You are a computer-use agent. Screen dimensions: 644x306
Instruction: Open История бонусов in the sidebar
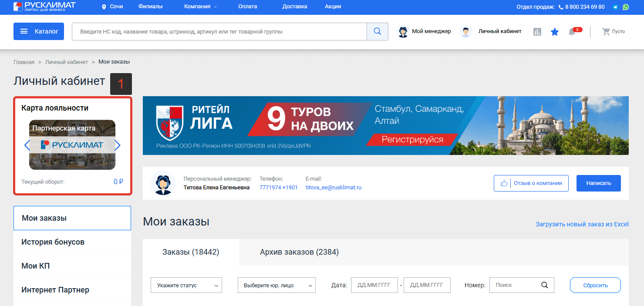72,242
